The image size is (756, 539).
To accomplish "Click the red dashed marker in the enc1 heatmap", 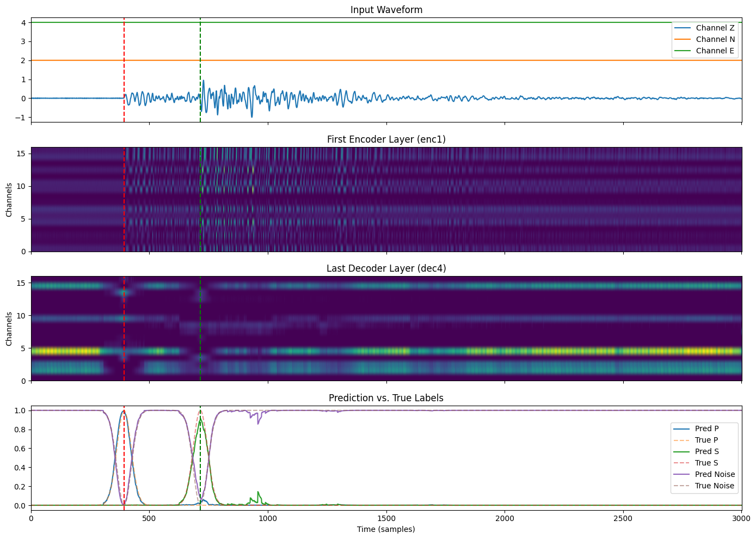I will click(x=124, y=199).
